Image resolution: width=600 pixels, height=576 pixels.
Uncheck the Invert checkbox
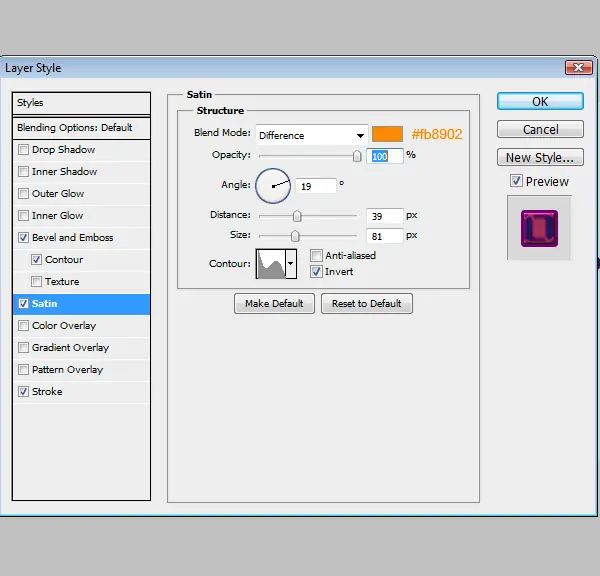[x=316, y=272]
